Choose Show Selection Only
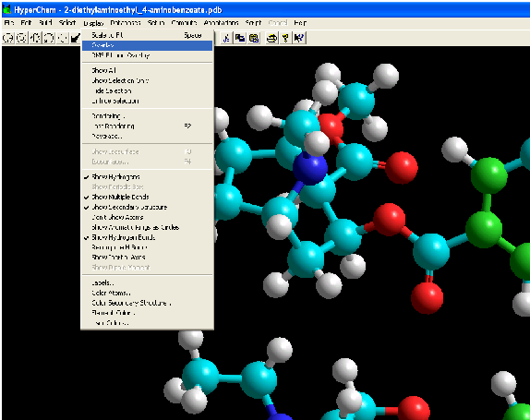The image size is (530, 420). pyautogui.click(x=147, y=80)
